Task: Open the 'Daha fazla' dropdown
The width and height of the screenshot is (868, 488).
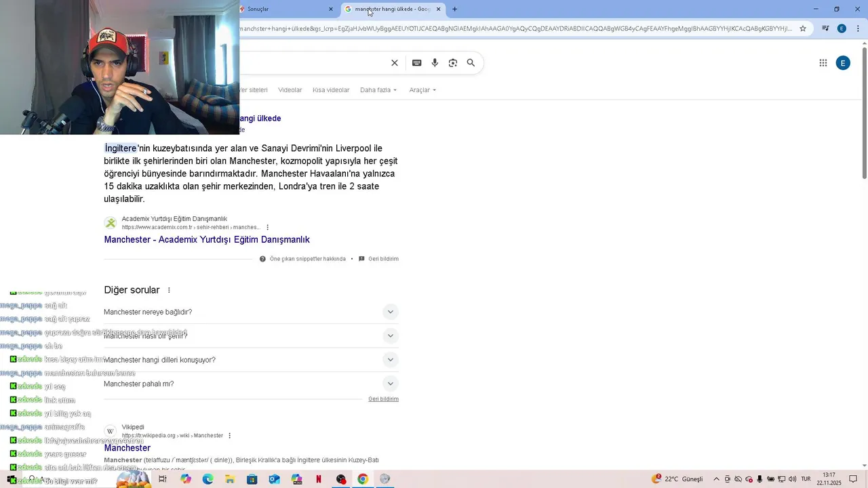Action: pyautogui.click(x=378, y=90)
